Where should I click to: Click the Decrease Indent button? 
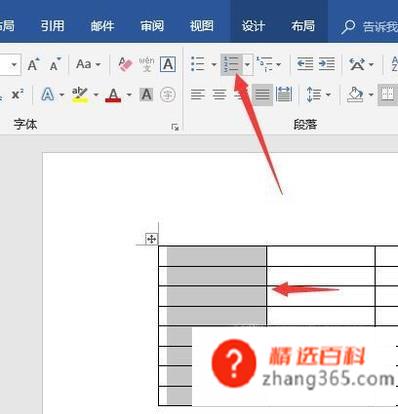click(305, 64)
